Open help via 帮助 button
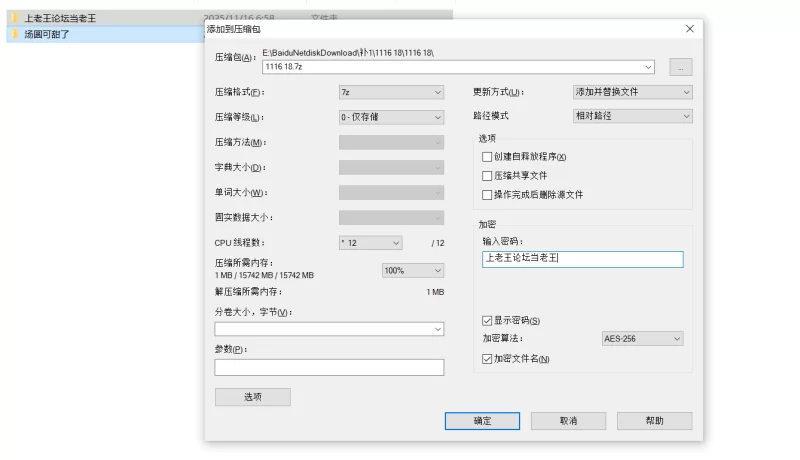 (x=655, y=421)
